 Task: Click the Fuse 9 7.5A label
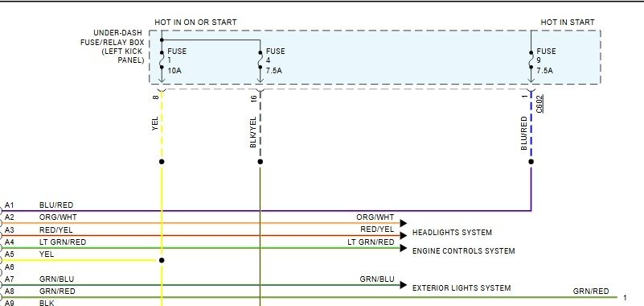(546, 61)
